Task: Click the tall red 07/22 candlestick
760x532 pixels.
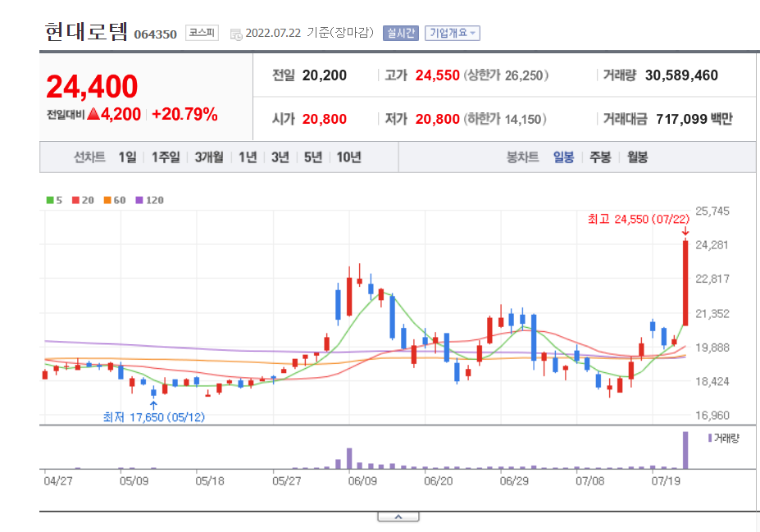Action: click(685, 283)
